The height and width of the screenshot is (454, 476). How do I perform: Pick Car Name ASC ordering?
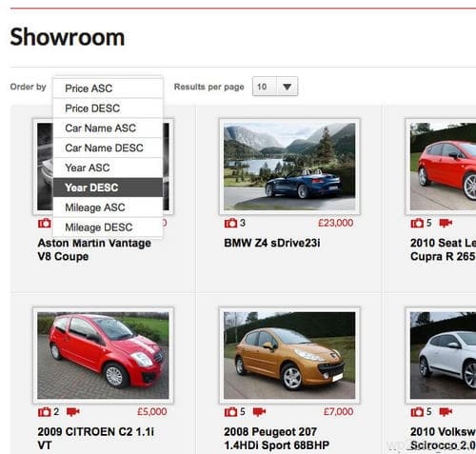(108, 128)
